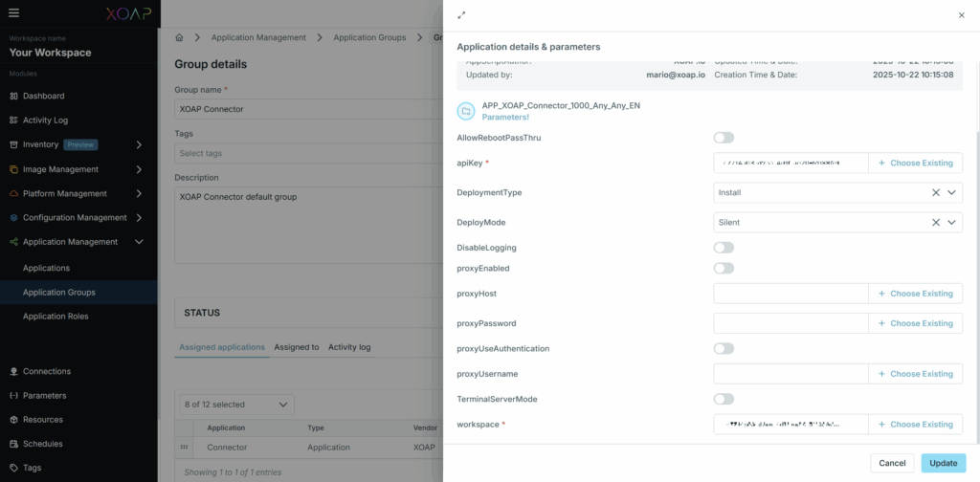Click the Update button
The height and width of the screenshot is (482, 980).
coord(943,463)
